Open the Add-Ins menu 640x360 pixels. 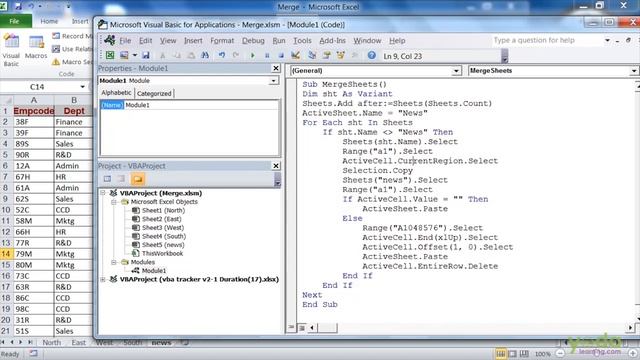[332, 40]
